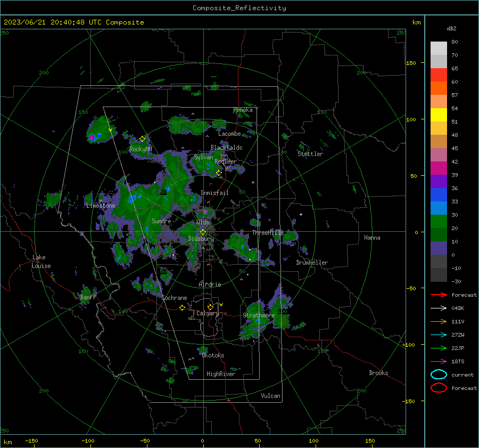Click the 'Ponoka' city label
This screenshot has height=448, width=479.
pyautogui.click(x=243, y=110)
